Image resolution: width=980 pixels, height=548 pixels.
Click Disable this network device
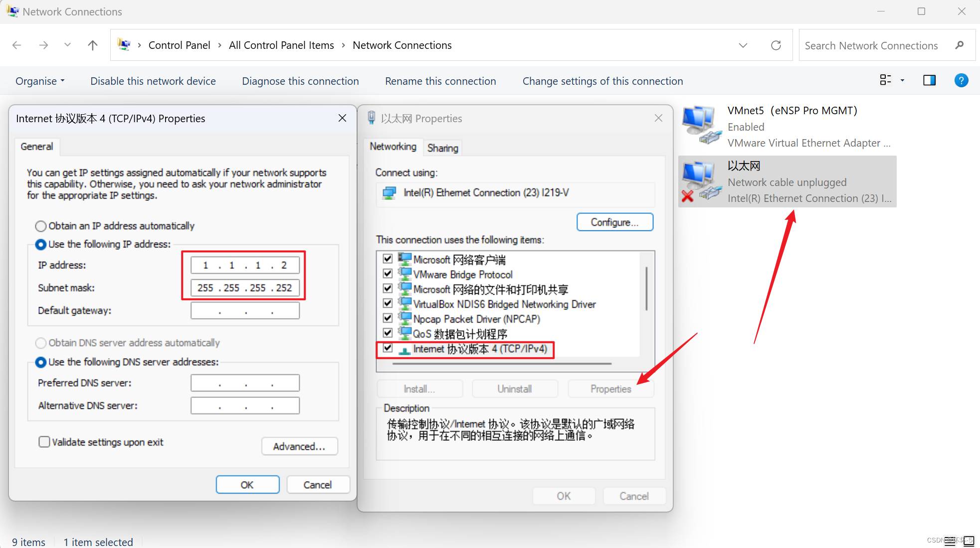pos(153,81)
